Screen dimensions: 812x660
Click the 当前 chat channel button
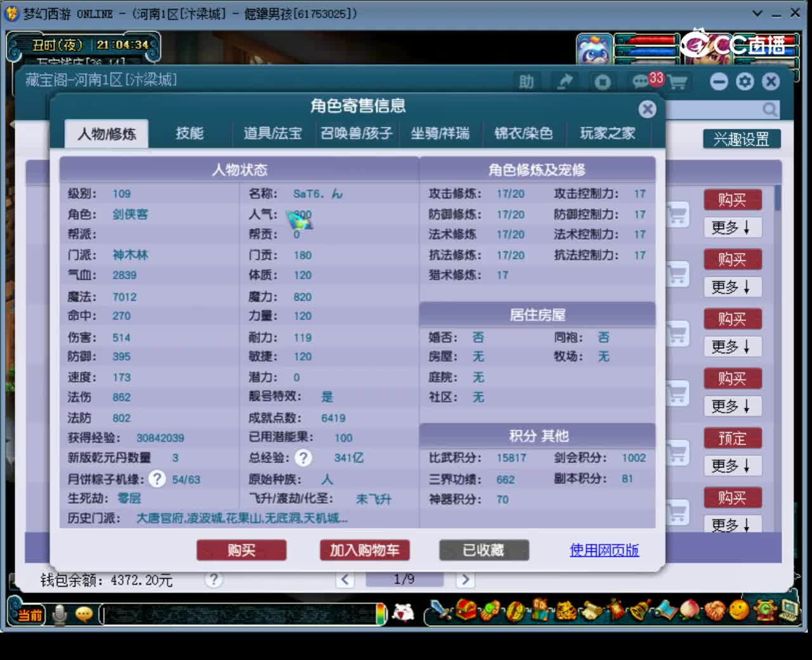[x=29, y=615]
